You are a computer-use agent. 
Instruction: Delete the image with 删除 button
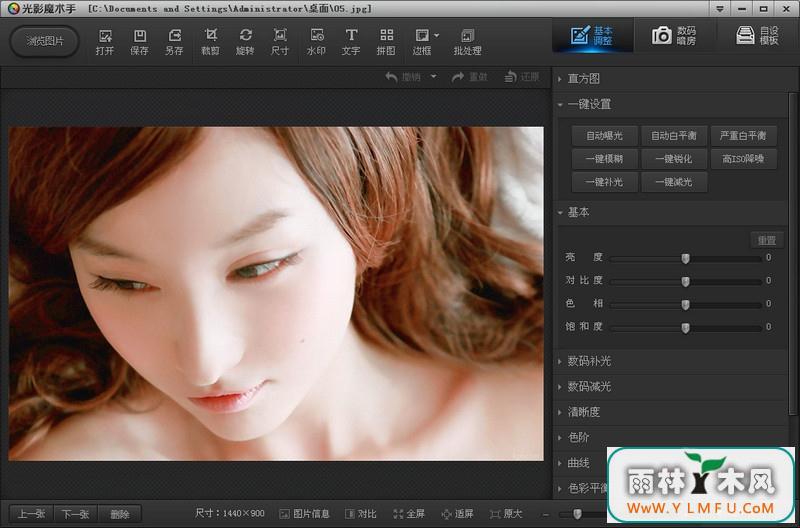click(x=120, y=514)
